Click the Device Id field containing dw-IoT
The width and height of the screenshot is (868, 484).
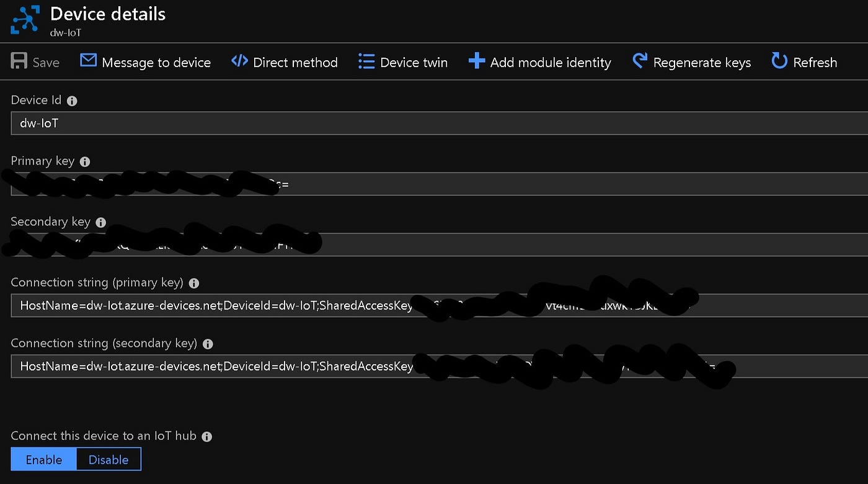(440, 123)
